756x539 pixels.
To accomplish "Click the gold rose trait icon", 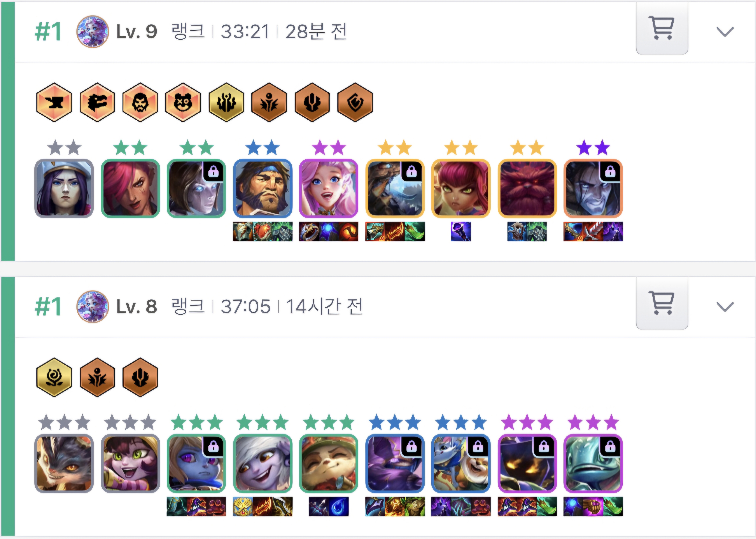I will [x=54, y=377].
